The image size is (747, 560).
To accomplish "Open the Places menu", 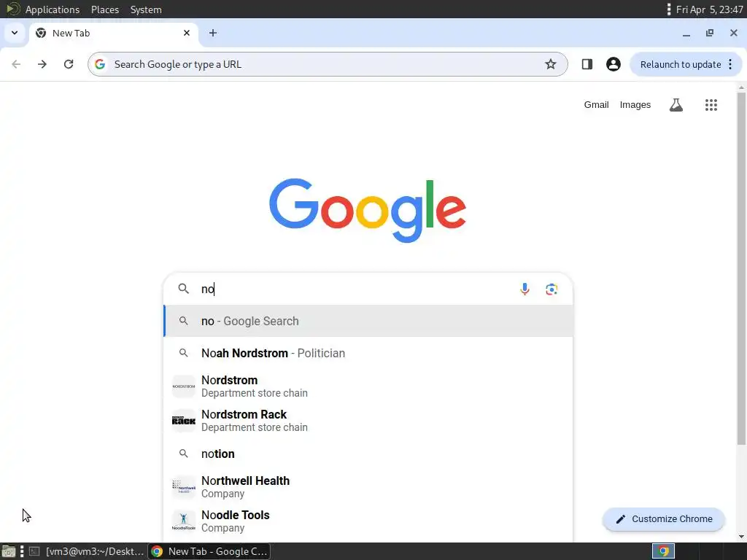I will click(105, 9).
